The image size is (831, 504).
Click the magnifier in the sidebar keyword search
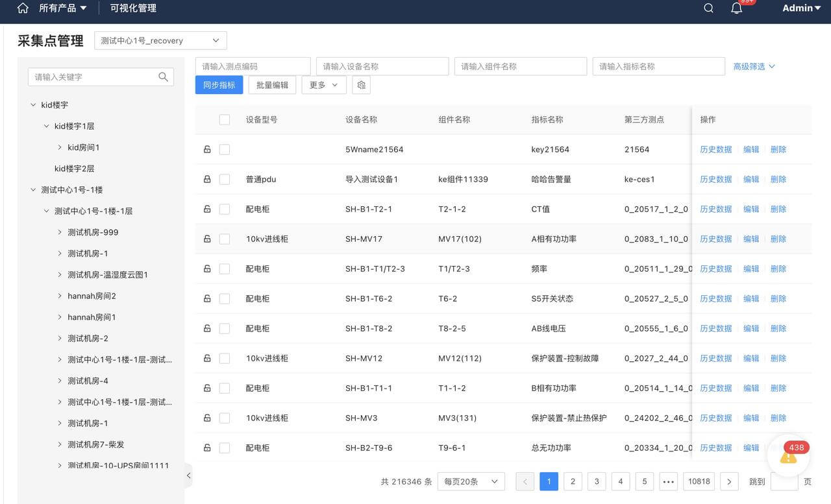coord(163,76)
